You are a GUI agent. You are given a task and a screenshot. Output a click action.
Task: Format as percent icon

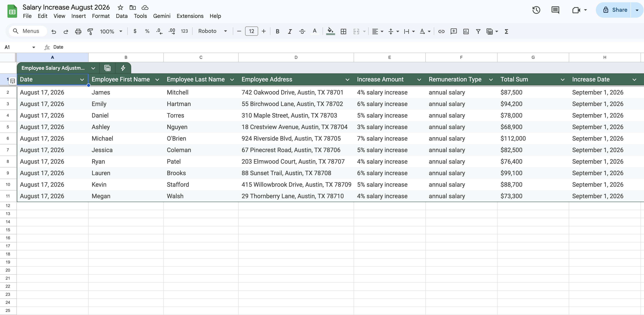click(x=147, y=31)
